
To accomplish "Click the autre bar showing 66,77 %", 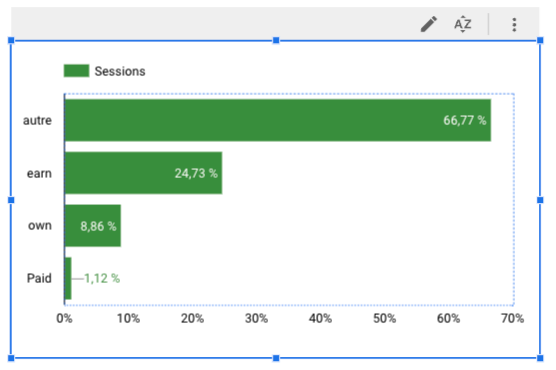I will point(278,120).
